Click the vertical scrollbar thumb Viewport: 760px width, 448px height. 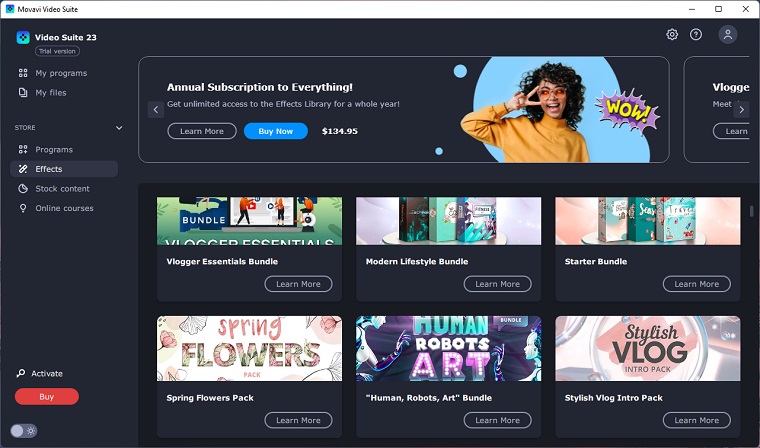click(752, 211)
